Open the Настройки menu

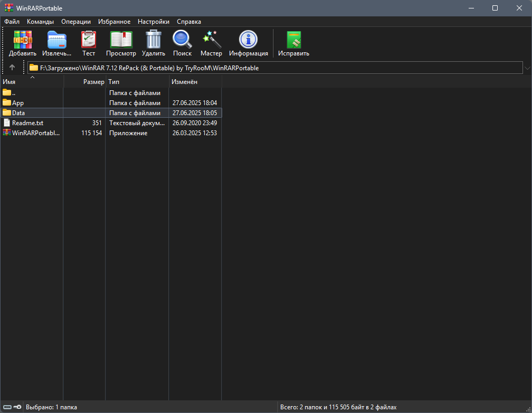pyautogui.click(x=154, y=22)
